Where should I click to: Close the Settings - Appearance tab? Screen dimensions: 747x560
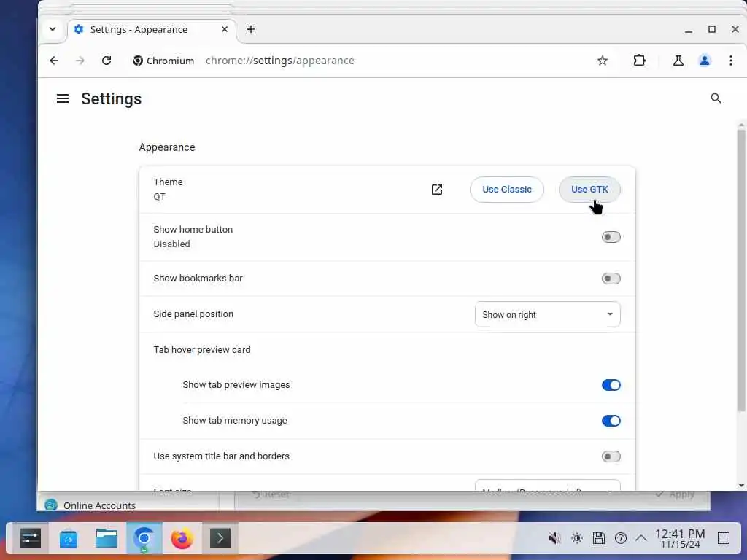pyautogui.click(x=225, y=29)
